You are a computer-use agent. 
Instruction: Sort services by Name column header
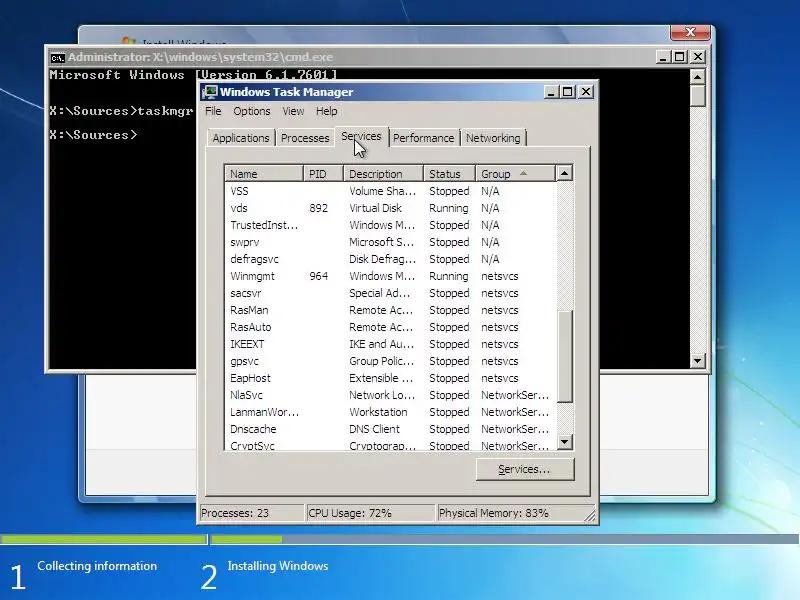pos(264,174)
